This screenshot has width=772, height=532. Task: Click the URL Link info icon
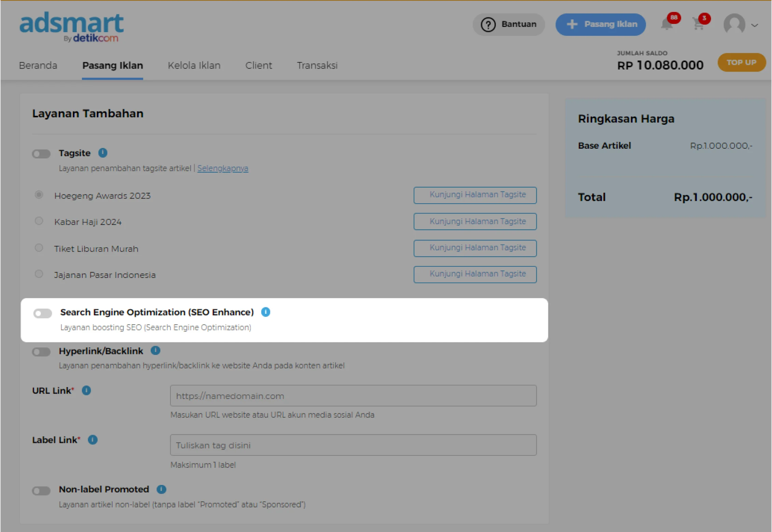coord(86,390)
